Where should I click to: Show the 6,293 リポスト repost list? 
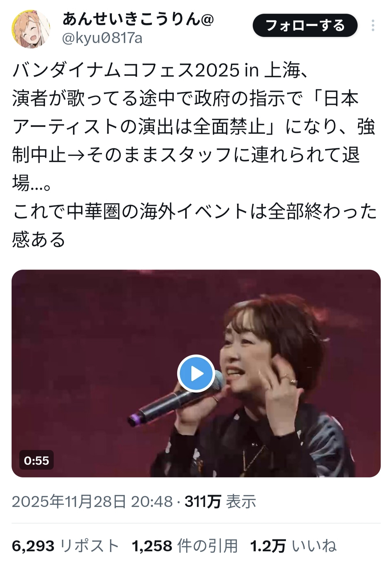pyautogui.click(x=66, y=546)
